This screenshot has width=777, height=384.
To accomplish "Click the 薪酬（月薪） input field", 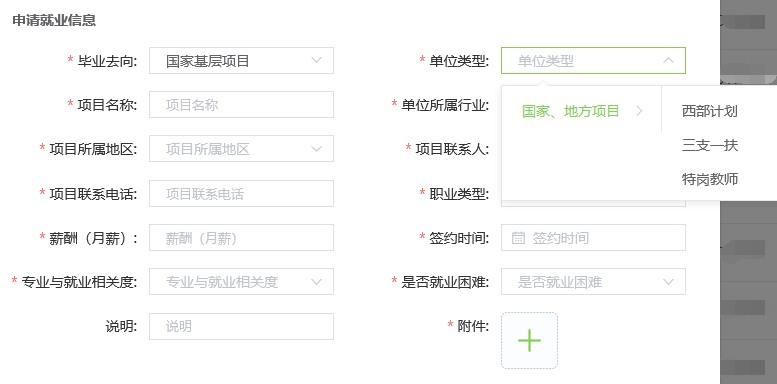I will (241, 237).
